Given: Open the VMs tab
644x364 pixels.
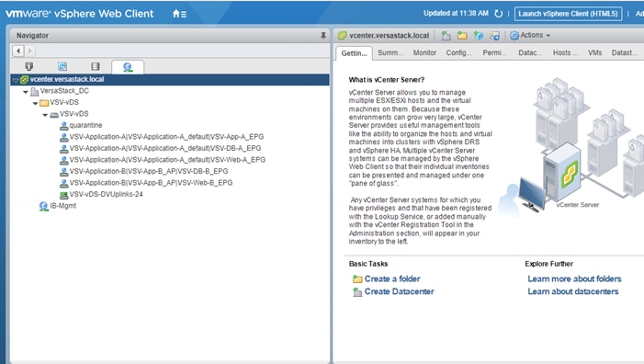Looking at the screenshot, I should tap(594, 52).
